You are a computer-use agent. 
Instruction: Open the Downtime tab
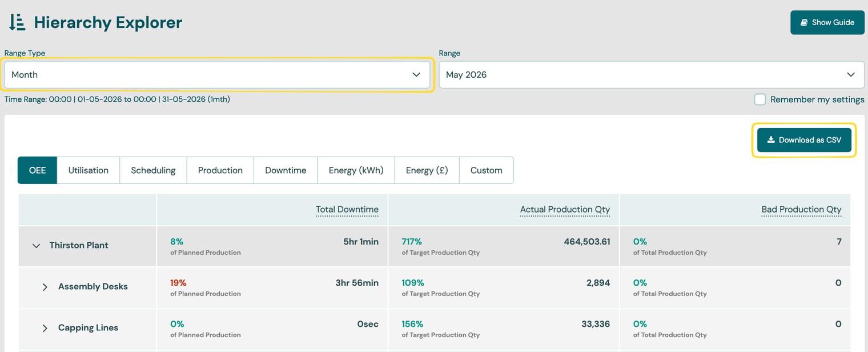[286, 170]
